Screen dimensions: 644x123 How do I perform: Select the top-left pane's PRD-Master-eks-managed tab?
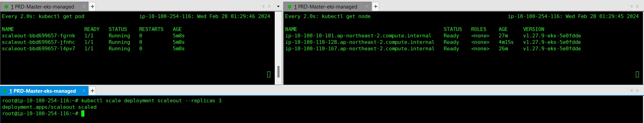coord(44,6)
